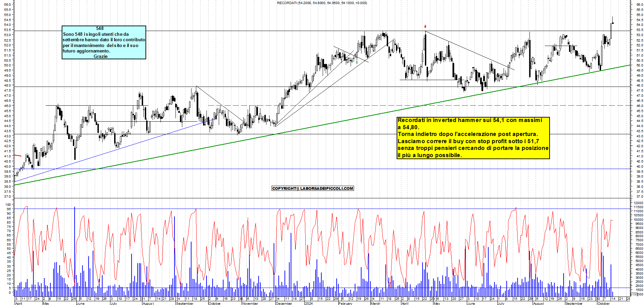The width and height of the screenshot is (644, 305).
Task: Select 'Recordati in inverted hammer sui 54,1' line
Action: [470, 120]
